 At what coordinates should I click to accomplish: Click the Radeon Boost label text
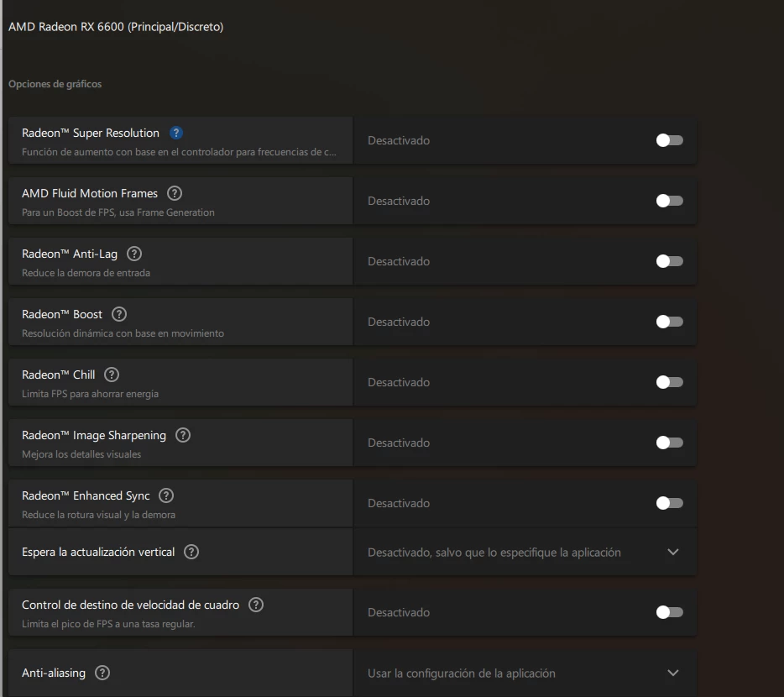(x=62, y=315)
